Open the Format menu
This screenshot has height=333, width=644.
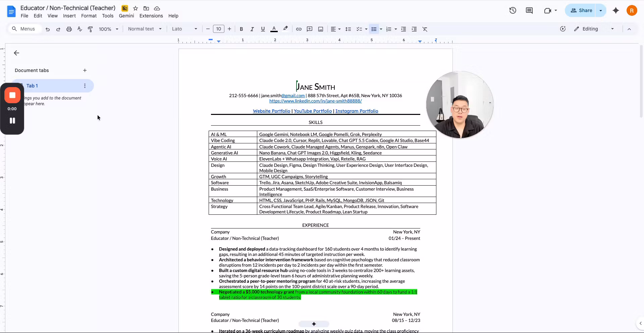pos(89,16)
